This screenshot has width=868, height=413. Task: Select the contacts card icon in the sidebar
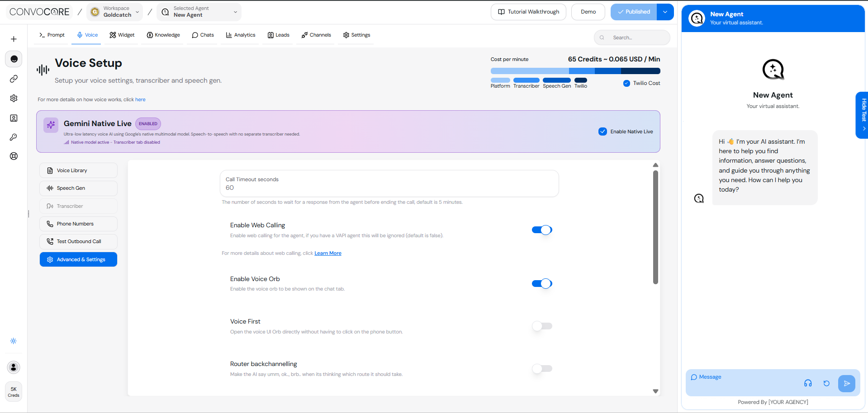point(14,118)
